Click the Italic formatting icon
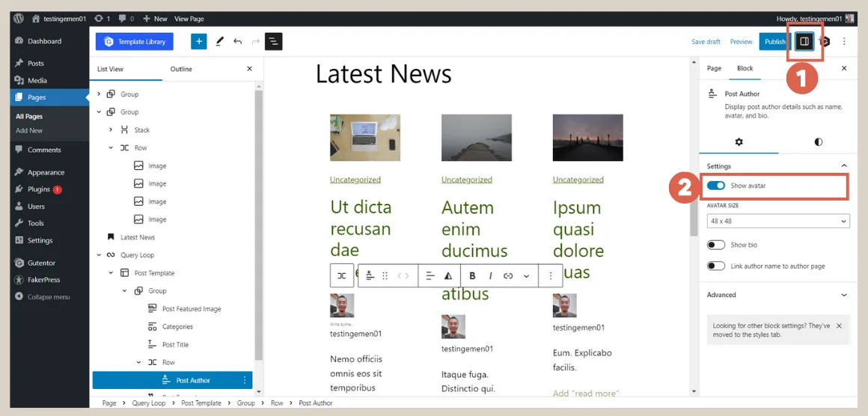 tap(490, 276)
